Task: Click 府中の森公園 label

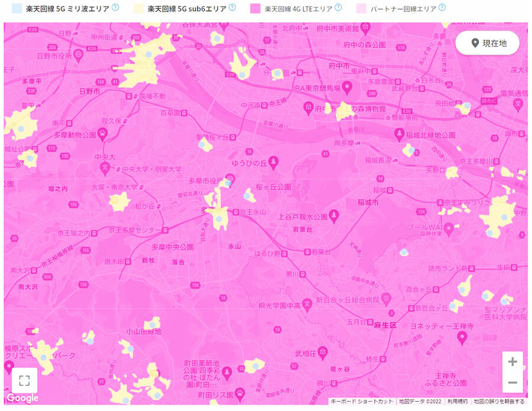Action: coord(364,45)
